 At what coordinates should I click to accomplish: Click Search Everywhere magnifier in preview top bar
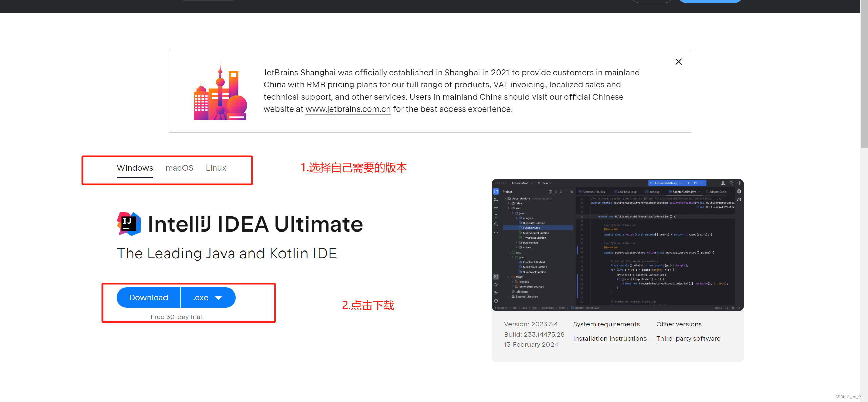731,183
